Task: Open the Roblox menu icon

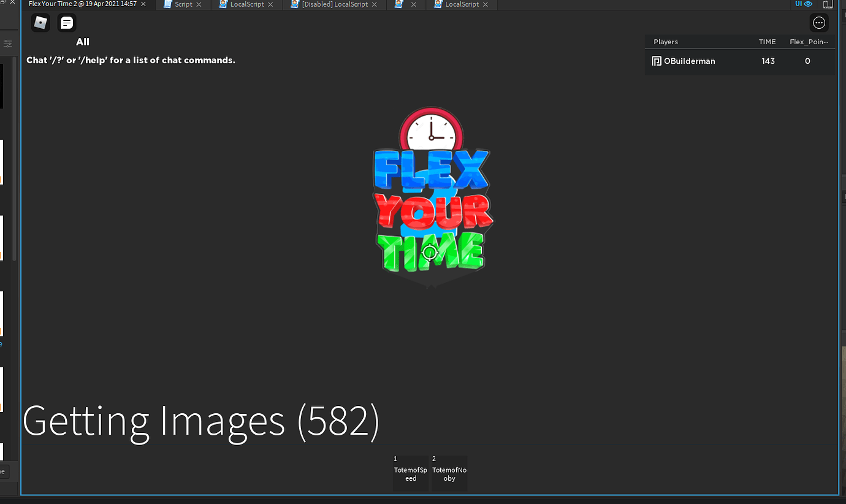Action: [x=40, y=23]
